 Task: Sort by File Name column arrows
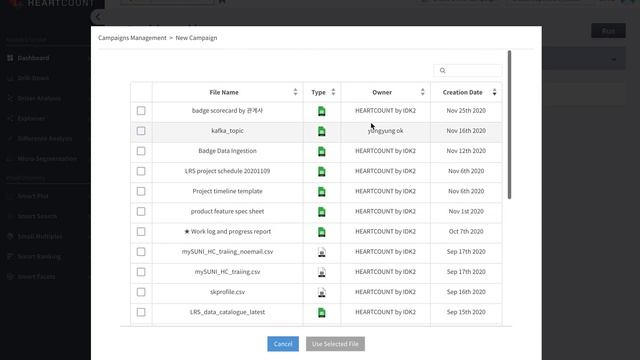(x=296, y=92)
